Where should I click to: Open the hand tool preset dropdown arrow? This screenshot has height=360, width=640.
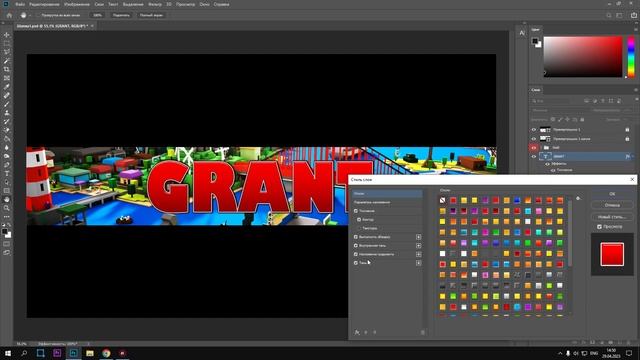[x=30, y=15]
